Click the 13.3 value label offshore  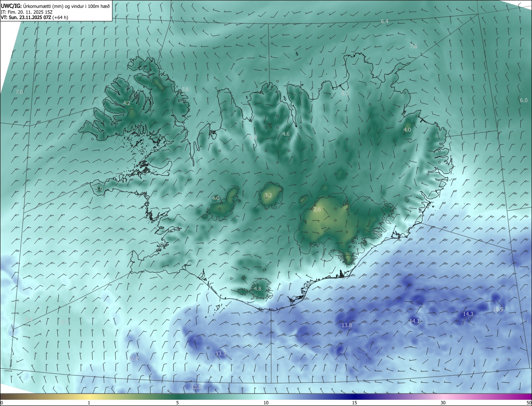221,353
